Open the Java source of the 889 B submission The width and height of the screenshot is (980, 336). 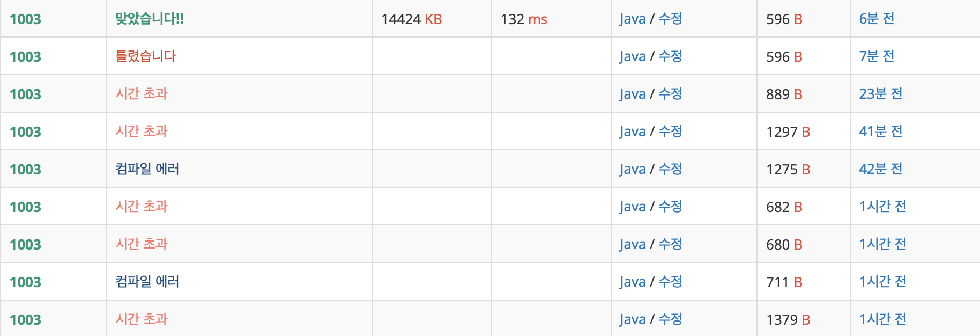[633, 94]
